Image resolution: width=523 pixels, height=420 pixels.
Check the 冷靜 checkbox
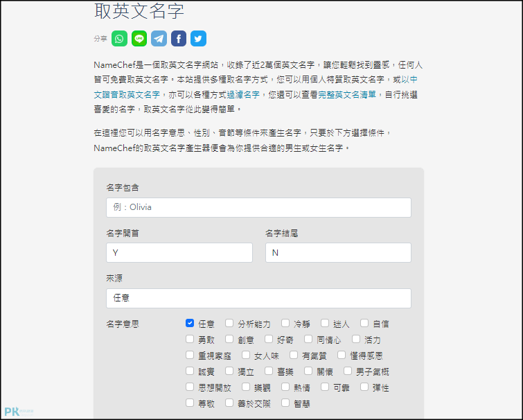click(285, 323)
